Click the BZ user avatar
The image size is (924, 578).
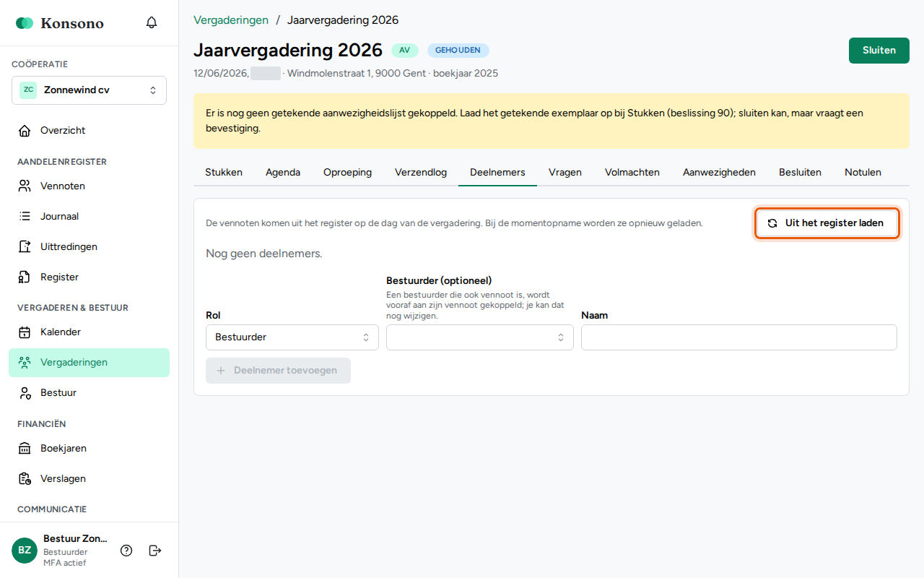(25, 551)
